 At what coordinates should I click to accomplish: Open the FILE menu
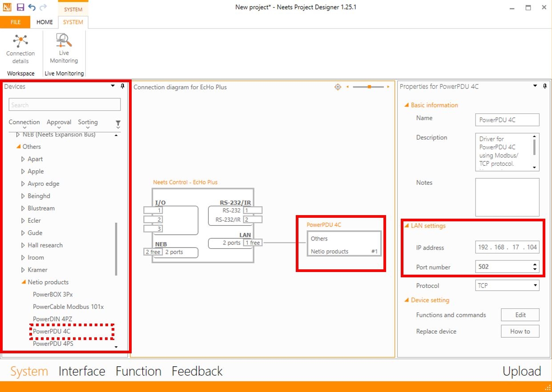click(16, 22)
